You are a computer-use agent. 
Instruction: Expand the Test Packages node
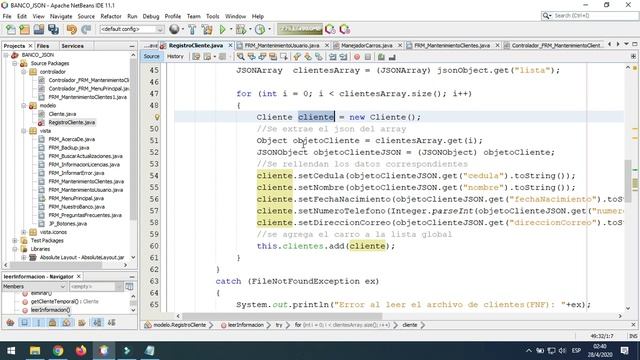coord(15,241)
